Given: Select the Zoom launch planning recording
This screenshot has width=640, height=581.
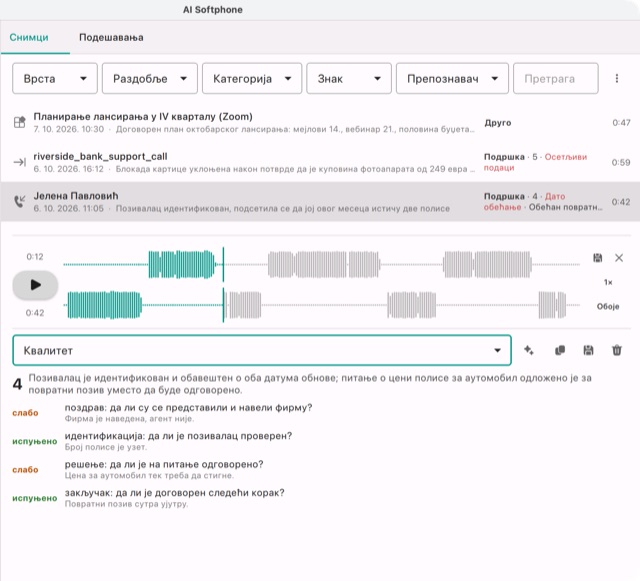Looking at the screenshot, I should pyautogui.click(x=320, y=122).
